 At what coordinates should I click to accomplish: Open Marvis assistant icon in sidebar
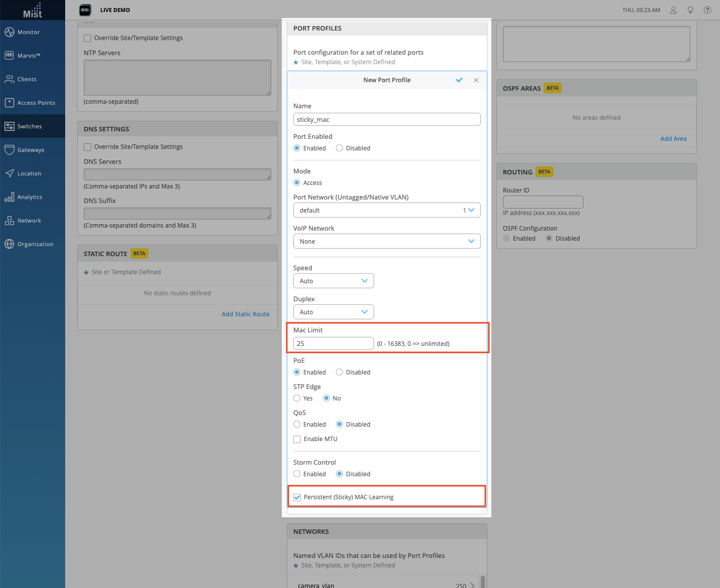click(x=10, y=56)
